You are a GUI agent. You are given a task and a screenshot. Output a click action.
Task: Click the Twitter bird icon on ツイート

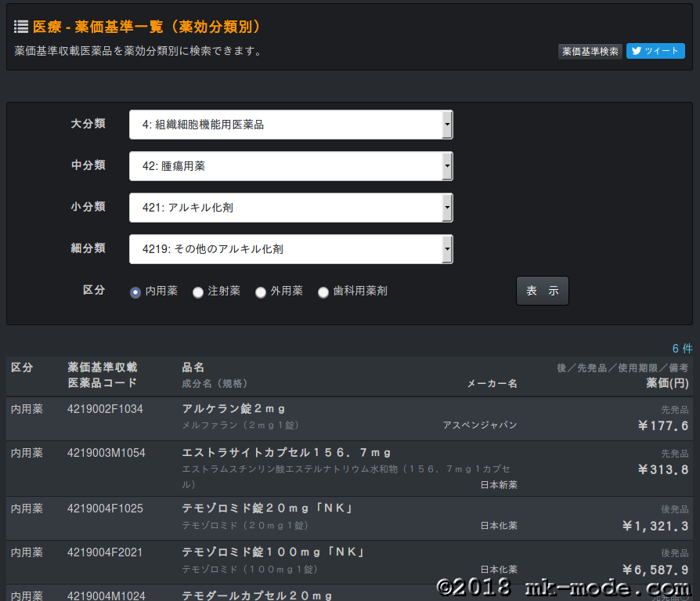637,52
